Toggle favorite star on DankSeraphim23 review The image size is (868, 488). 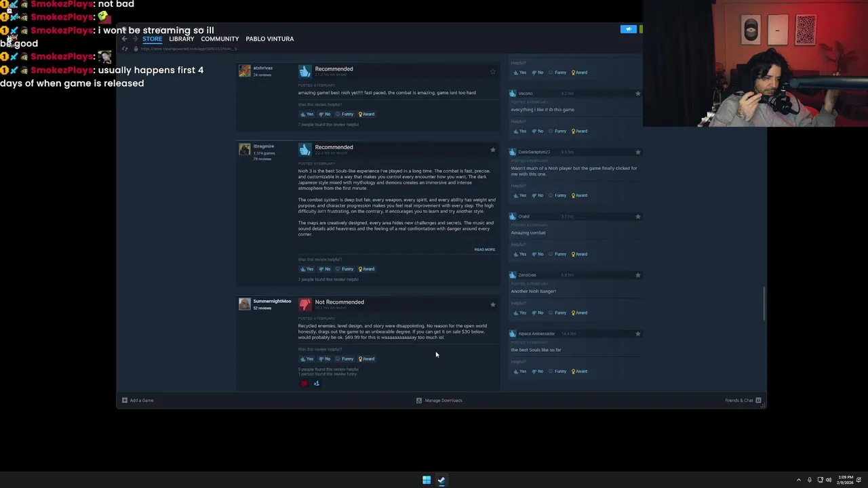[638, 152]
